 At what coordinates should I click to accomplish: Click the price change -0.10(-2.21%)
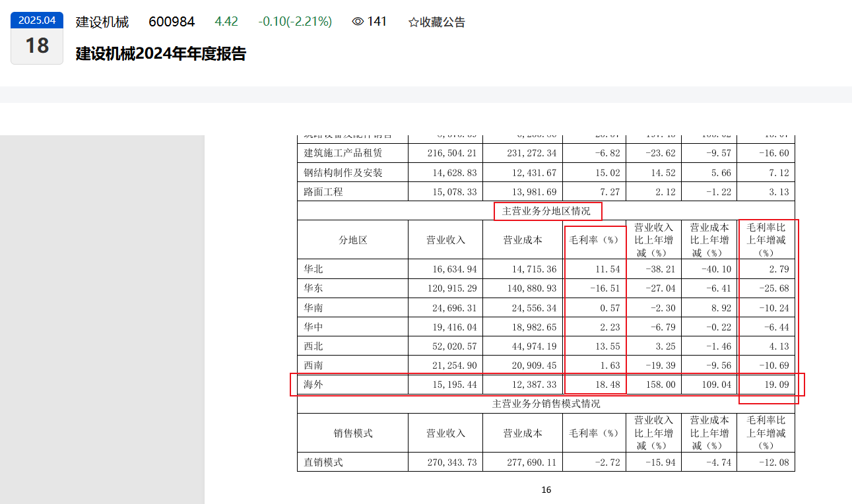point(295,22)
